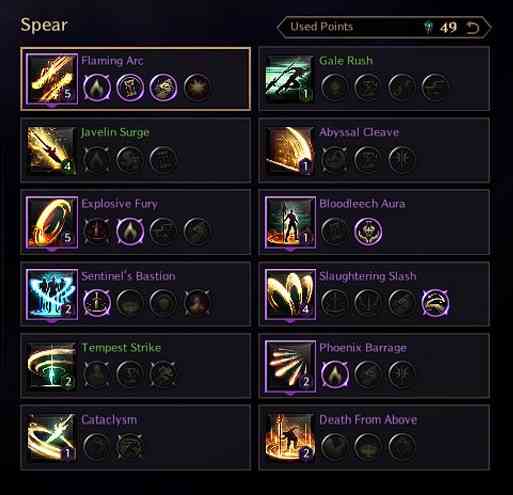The height and width of the screenshot is (495, 513).
Task: Click the Tempest Strike skill icon
Action: tap(52, 366)
